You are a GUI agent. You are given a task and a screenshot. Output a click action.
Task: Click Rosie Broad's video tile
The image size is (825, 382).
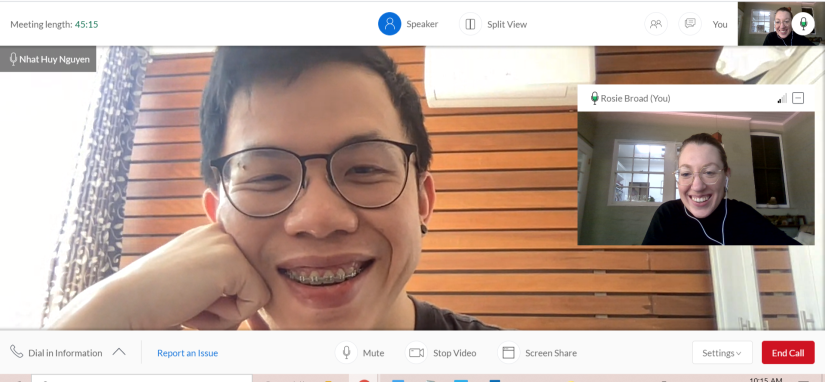tap(696, 178)
